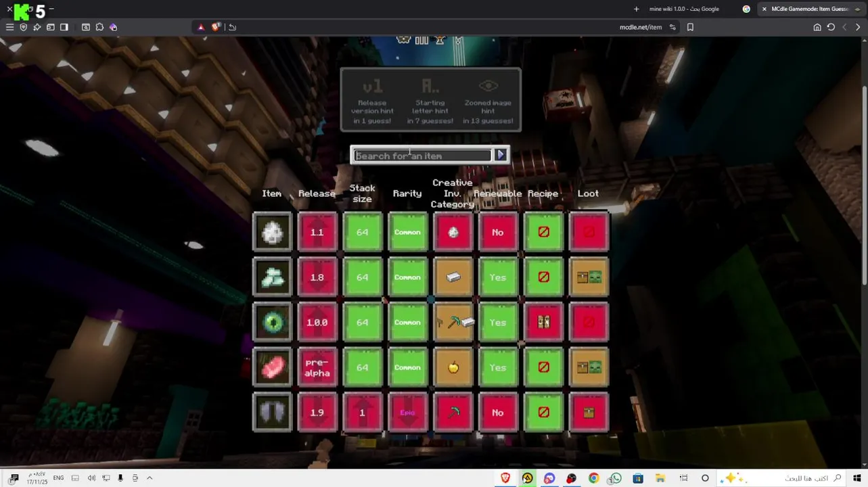Click the Zoomed image hint
The width and height of the screenshot is (868, 487).
click(x=488, y=103)
